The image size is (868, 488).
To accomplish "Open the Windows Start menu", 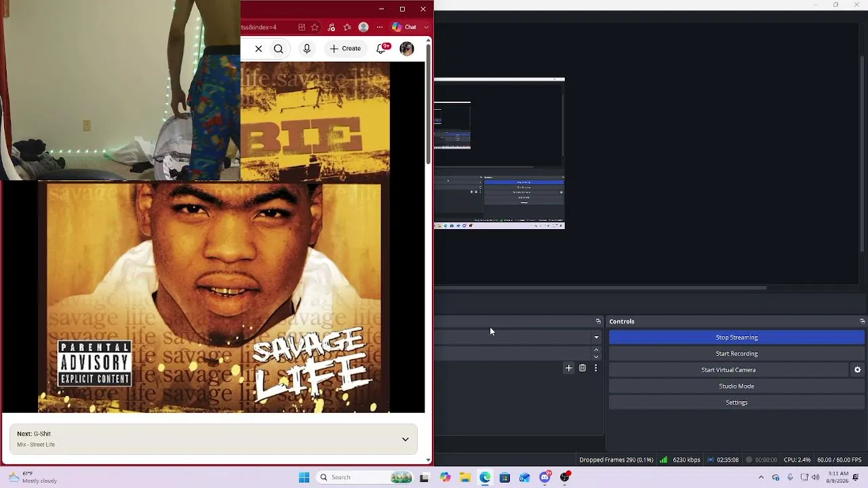I will click(304, 477).
